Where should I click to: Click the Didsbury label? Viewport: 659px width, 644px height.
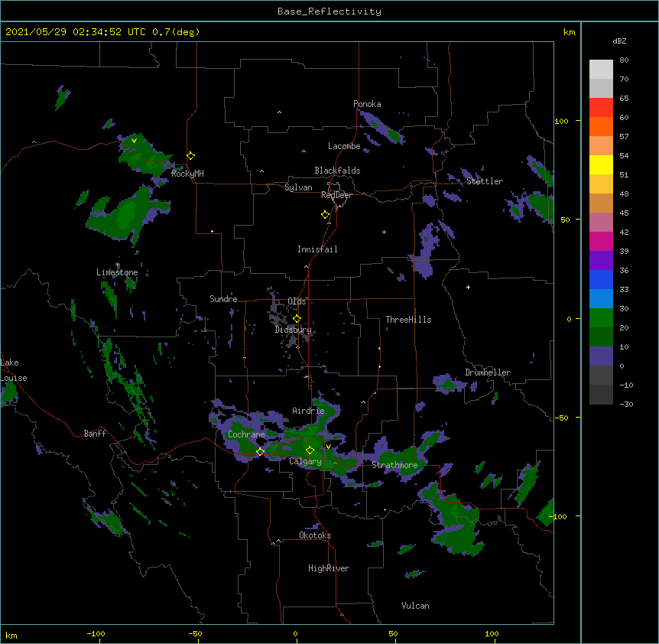pyautogui.click(x=294, y=330)
